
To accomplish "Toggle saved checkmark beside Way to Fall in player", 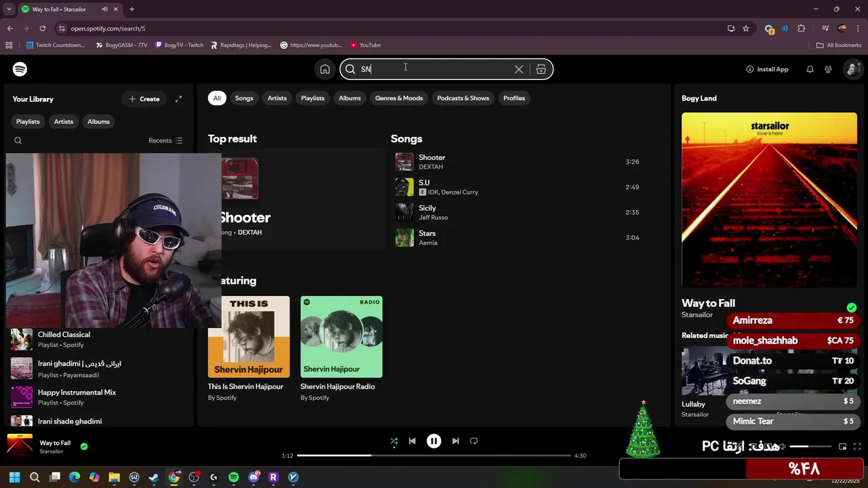I will point(84,447).
